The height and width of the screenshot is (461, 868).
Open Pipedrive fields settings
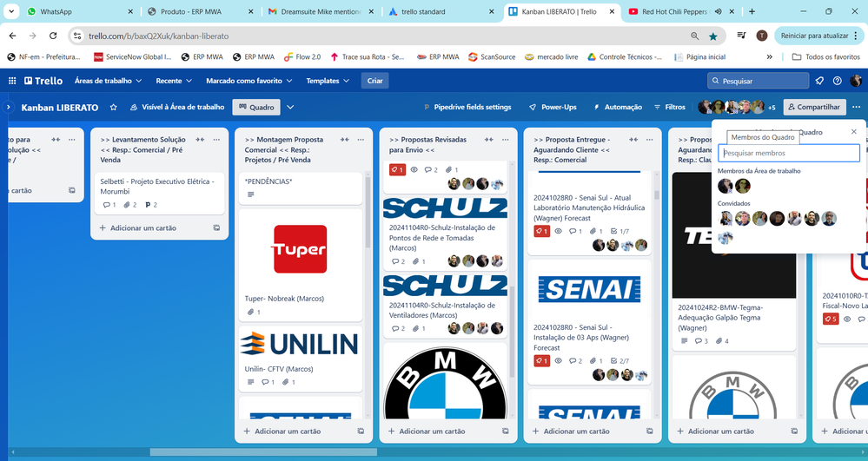(467, 108)
